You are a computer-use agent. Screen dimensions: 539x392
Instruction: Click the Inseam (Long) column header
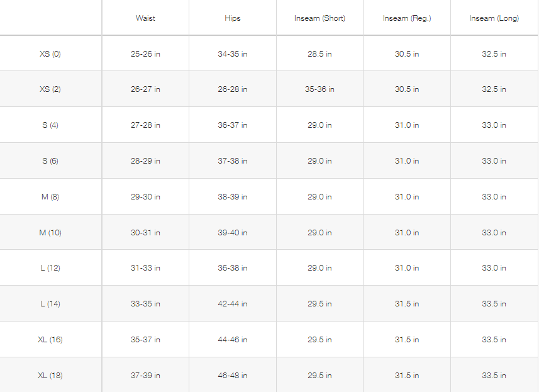click(x=494, y=18)
